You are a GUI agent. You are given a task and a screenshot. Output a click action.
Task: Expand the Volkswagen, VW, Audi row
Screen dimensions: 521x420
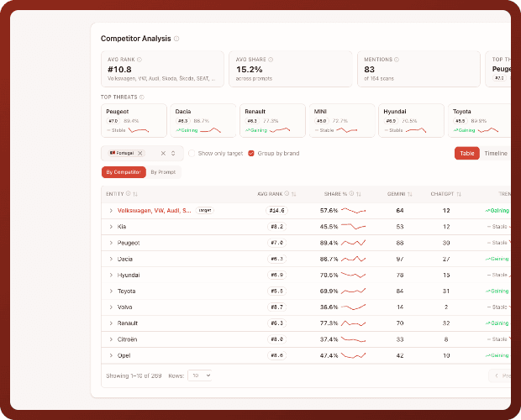point(111,211)
